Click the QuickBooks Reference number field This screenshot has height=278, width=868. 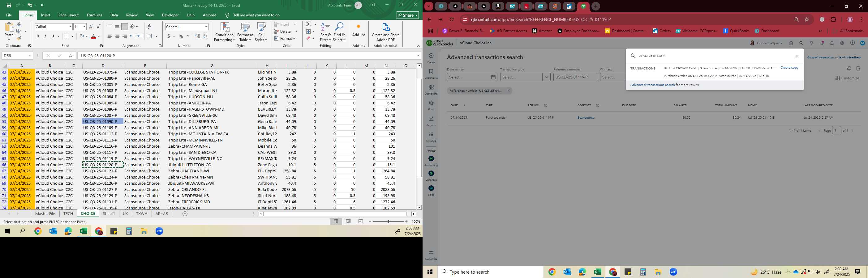pos(575,77)
